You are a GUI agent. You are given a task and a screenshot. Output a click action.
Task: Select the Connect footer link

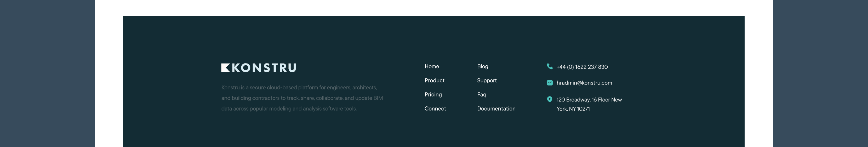pos(435,109)
